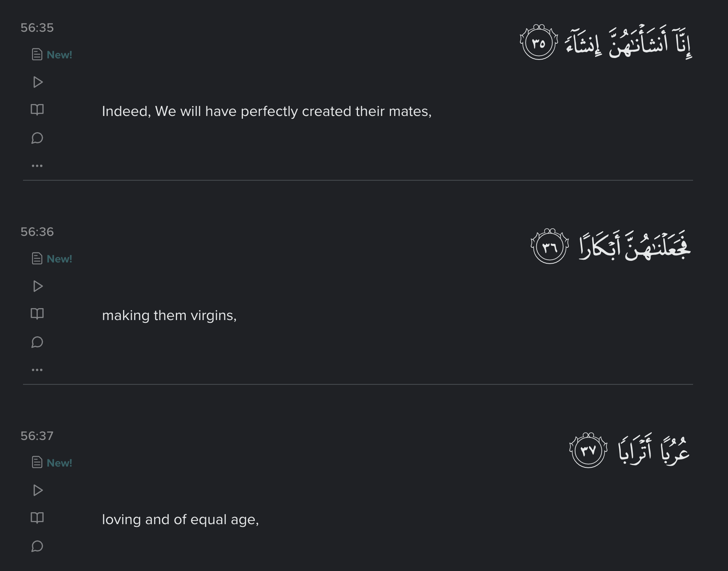
Task: Expand more options menu for verse 56:36
Action: point(37,370)
